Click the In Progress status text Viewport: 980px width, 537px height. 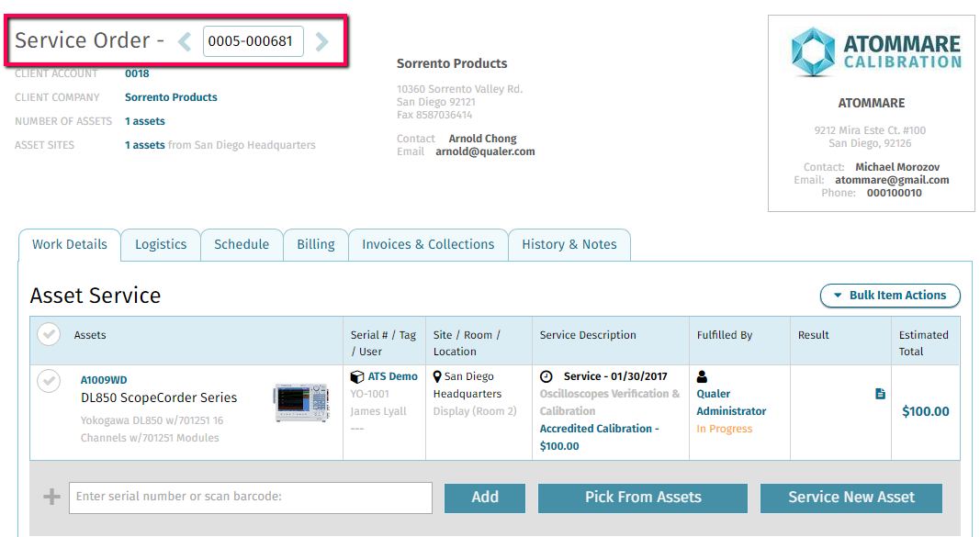click(725, 429)
